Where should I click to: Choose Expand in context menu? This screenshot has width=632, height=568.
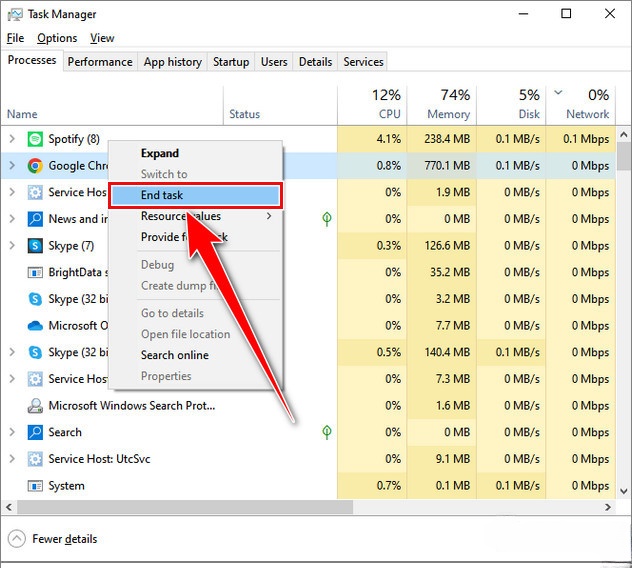pos(195,153)
